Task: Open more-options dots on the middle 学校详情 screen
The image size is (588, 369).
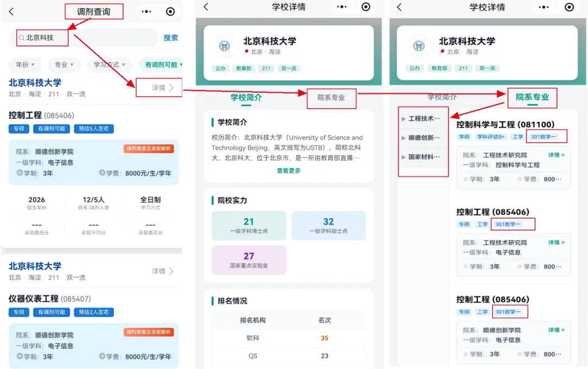Action: click(x=341, y=7)
